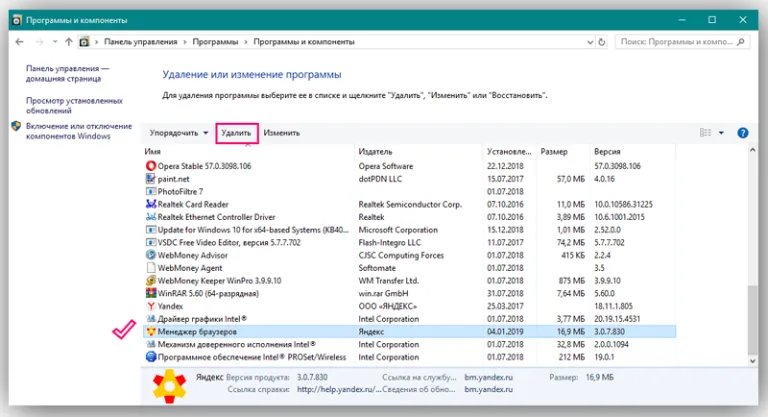Click the Изменить button
The width and height of the screenshot is (768, 417).
click(282, 133)
